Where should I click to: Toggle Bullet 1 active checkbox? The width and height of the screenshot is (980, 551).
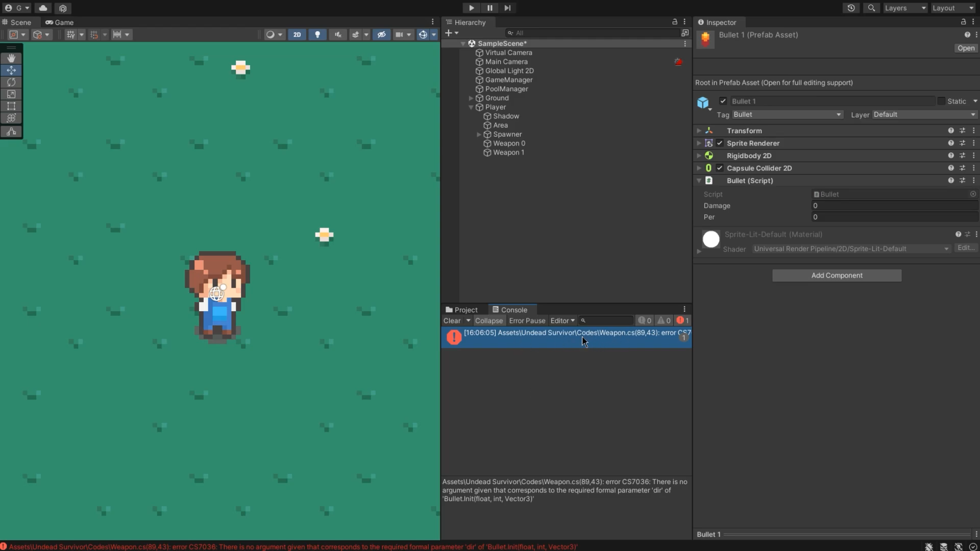click(x=723, y=101)
